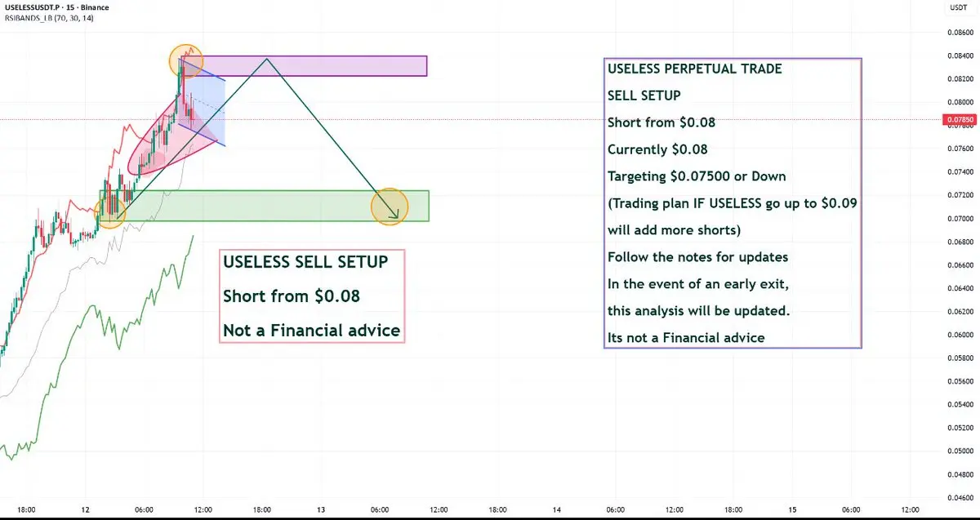Click date label 15 on time axis
This screenshot has height=520, width=980.
tap(792, 509)
